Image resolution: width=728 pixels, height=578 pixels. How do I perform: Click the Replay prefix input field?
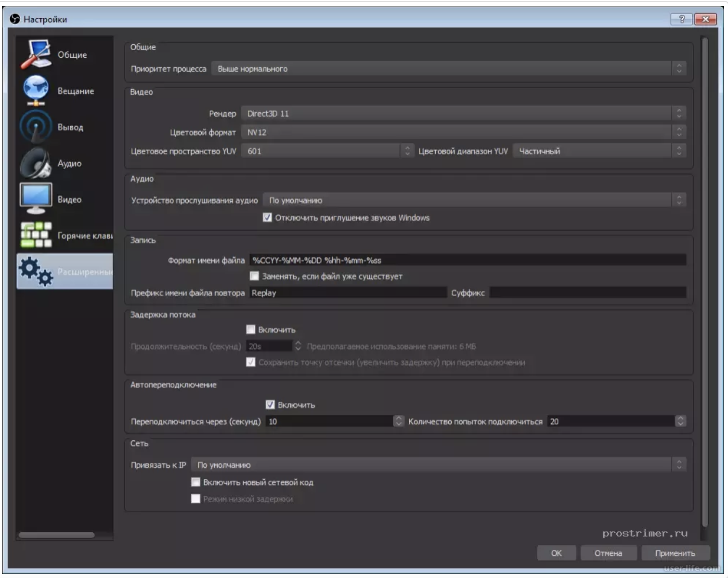(348, 292)
